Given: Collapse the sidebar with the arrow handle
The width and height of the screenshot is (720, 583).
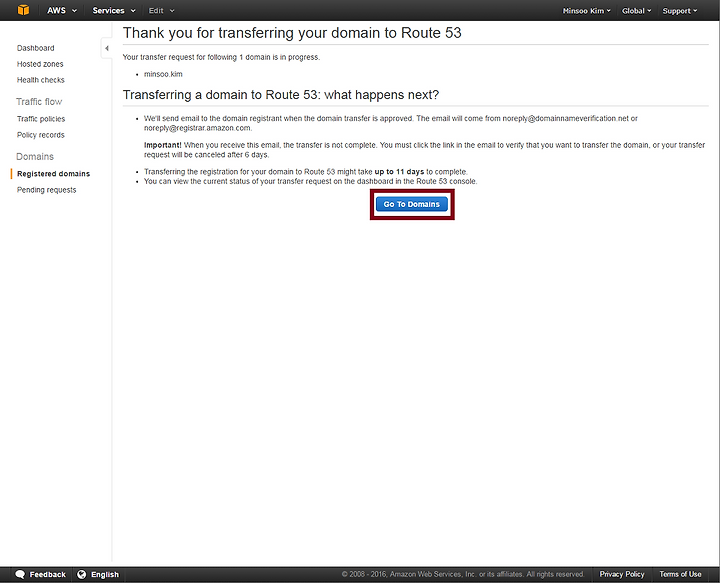Looking at the screenshot, I should 107,48.
